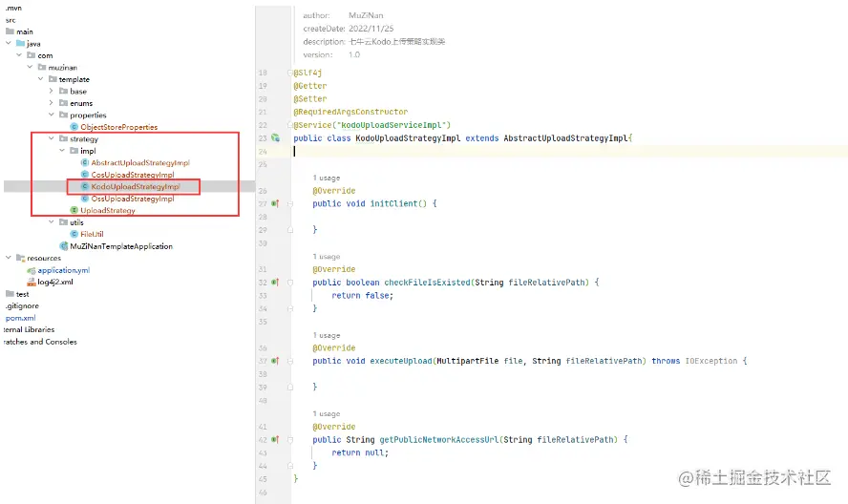This screenshot has height=504, width=848.
Task: Click override gutter icon at executeUpload
Action: (275, 361)
